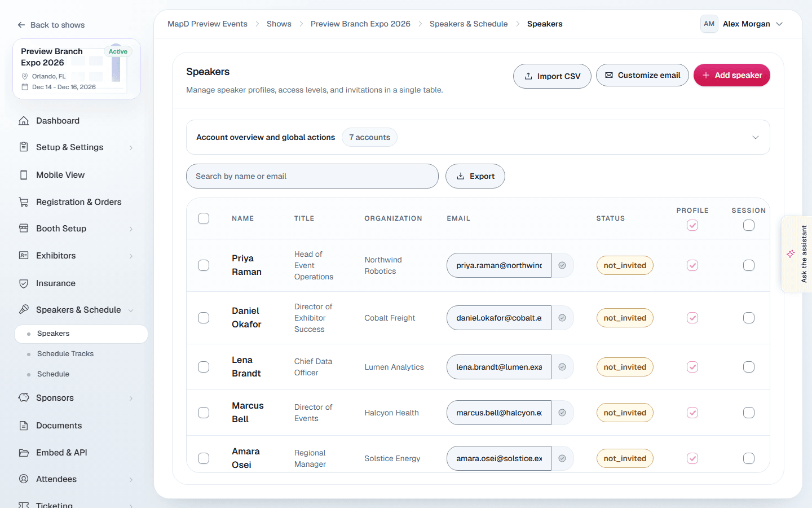
Task: Enable Session access for Lena Brandt
Action: click(749, 367)
